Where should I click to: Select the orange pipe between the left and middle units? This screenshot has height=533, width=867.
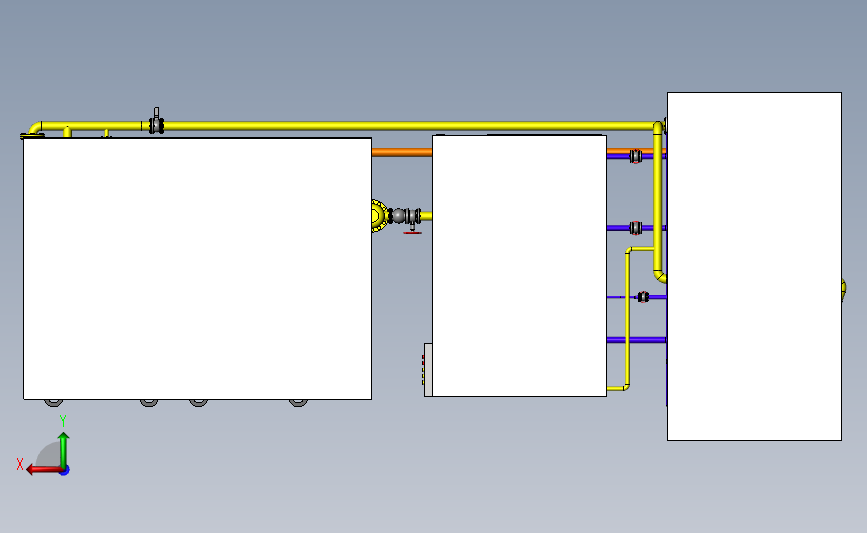point(402,152)
